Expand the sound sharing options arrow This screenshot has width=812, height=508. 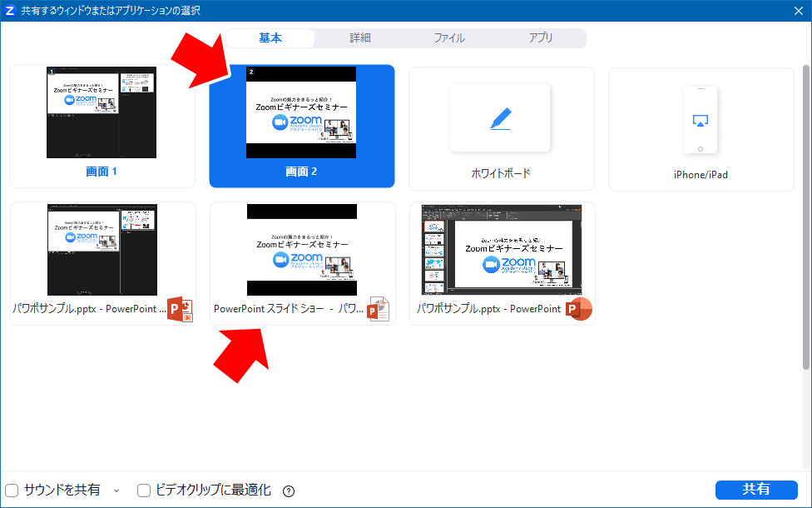(x=116, y=491)
